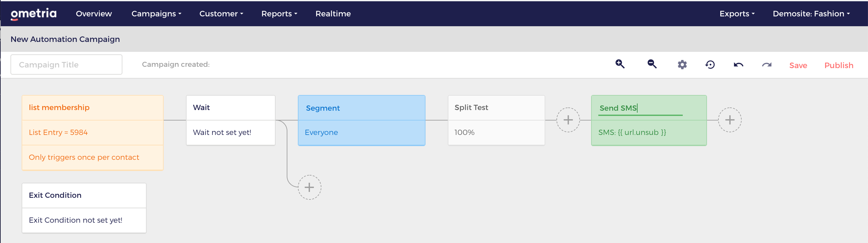868x243 pixels.
Task: Open the Realtime page
Action: click(x=333, y=14)
